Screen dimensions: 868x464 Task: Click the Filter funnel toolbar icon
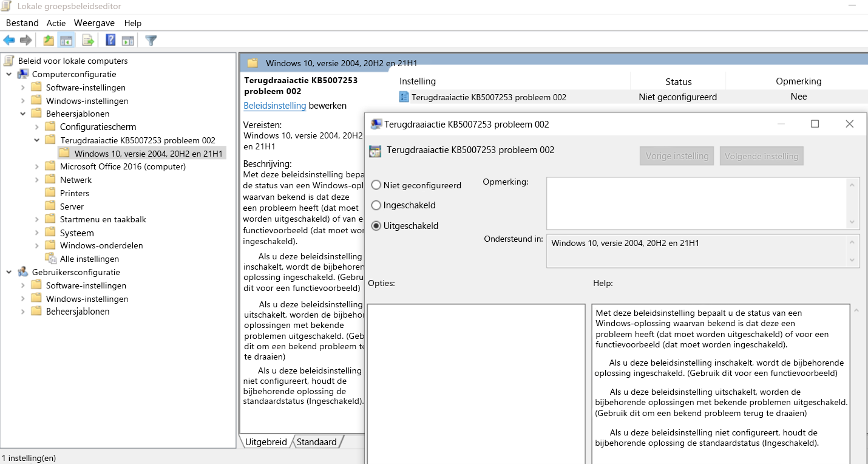tap(151, 41)
